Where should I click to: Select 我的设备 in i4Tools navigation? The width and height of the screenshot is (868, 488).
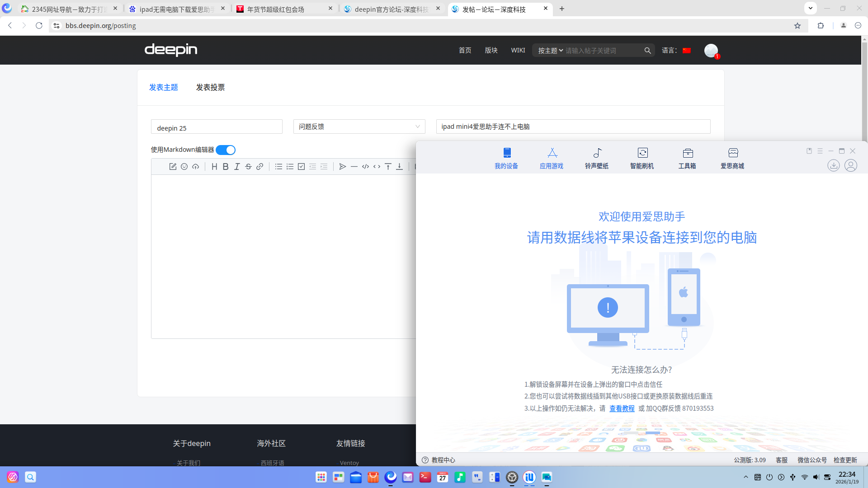point(506,157)
